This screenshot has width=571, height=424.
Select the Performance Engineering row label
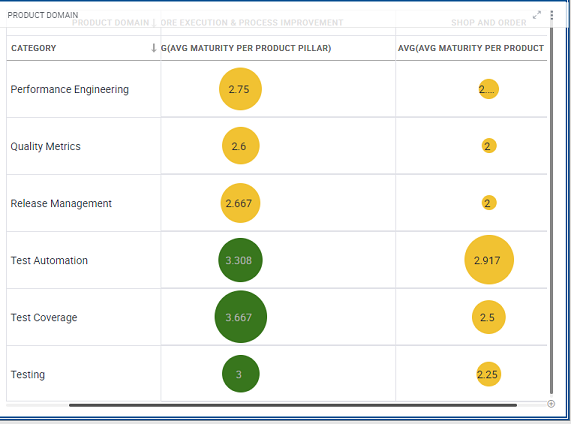click(x=70, y=89)
